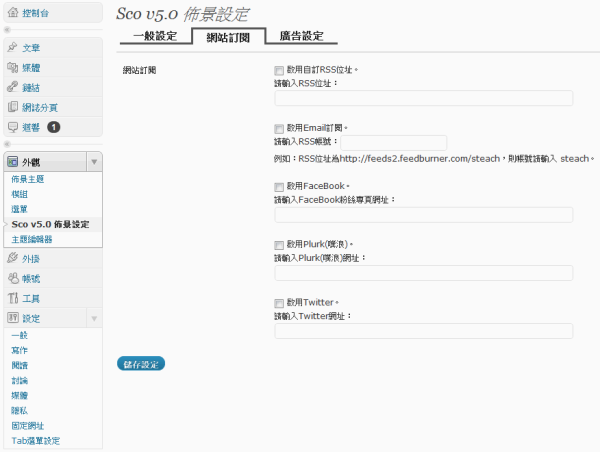The height and width of the screenshot is (452, 600).
Task: Switch to the 一般設定 tab
Action: click(x=155, y=36)
